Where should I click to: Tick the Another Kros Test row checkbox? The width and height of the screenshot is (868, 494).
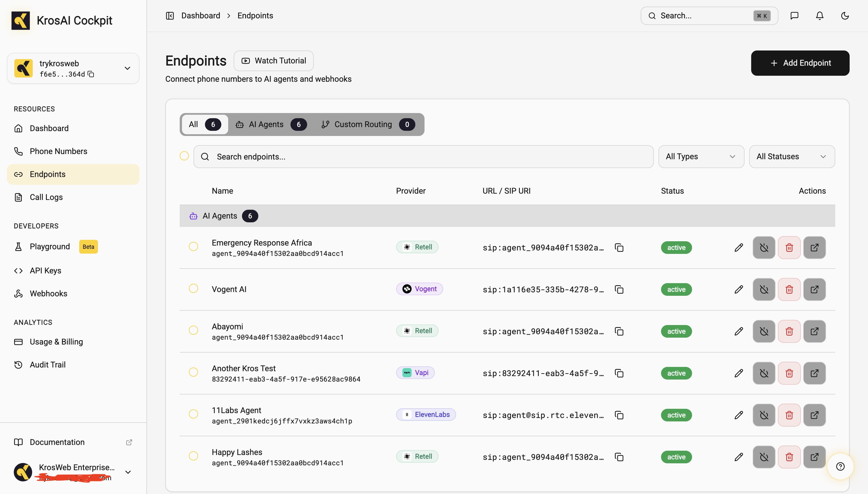(193, 372)
